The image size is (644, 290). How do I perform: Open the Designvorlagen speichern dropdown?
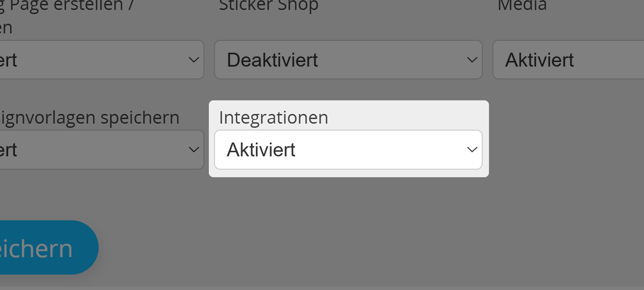click(101, 149)
